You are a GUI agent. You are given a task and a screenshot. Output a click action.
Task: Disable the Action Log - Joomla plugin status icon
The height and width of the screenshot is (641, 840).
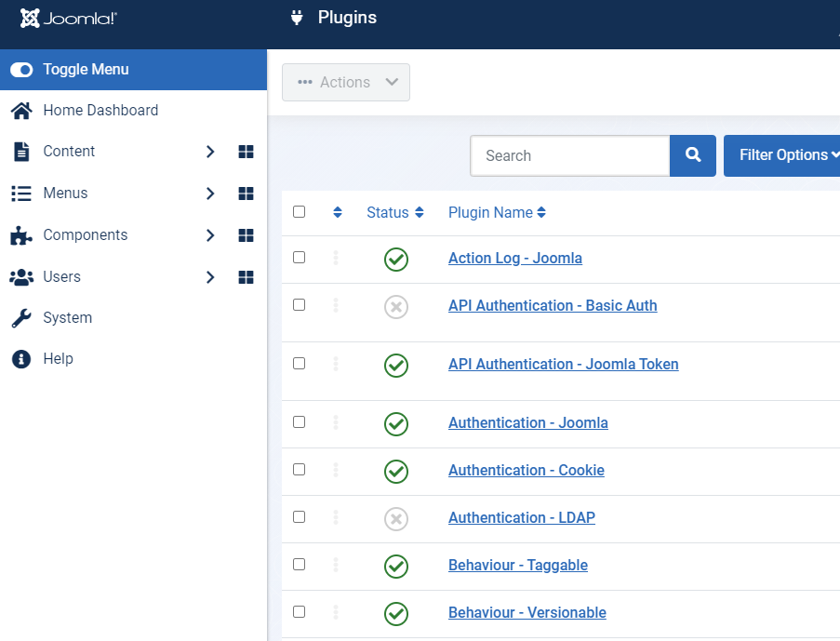pos(396,260)
